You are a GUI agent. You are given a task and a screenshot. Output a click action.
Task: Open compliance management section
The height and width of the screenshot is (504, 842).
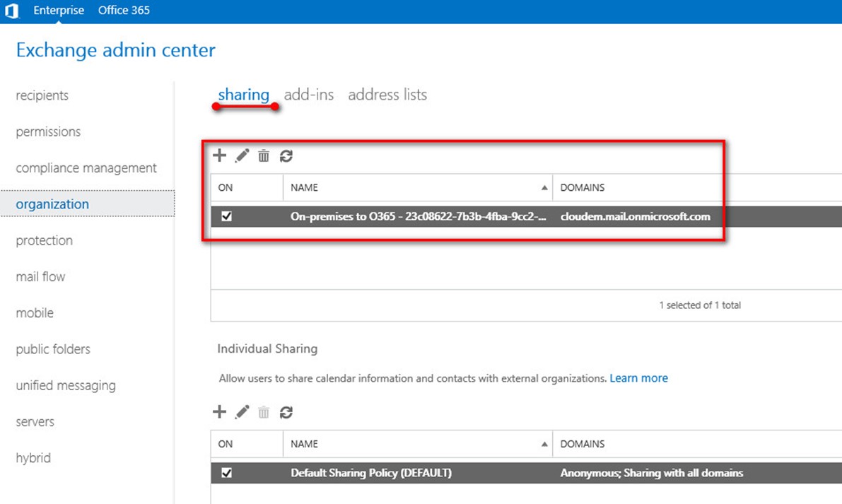[86, 168]
